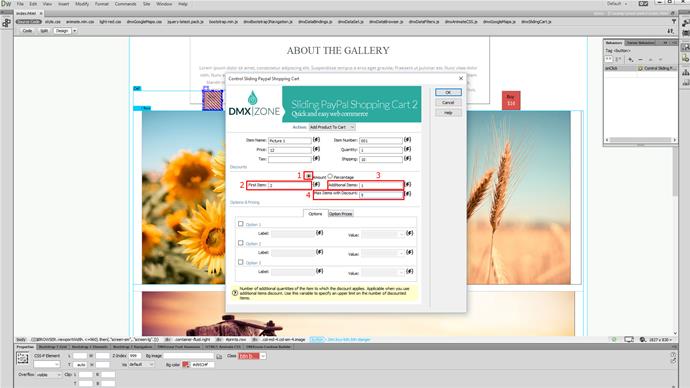This screenshot has height=388, width=690.
Task: Click dynamic data icon beside Item Name
Action: 316,139
